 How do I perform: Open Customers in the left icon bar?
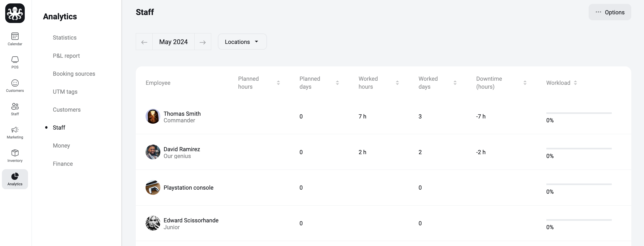[x=15, y=86]
